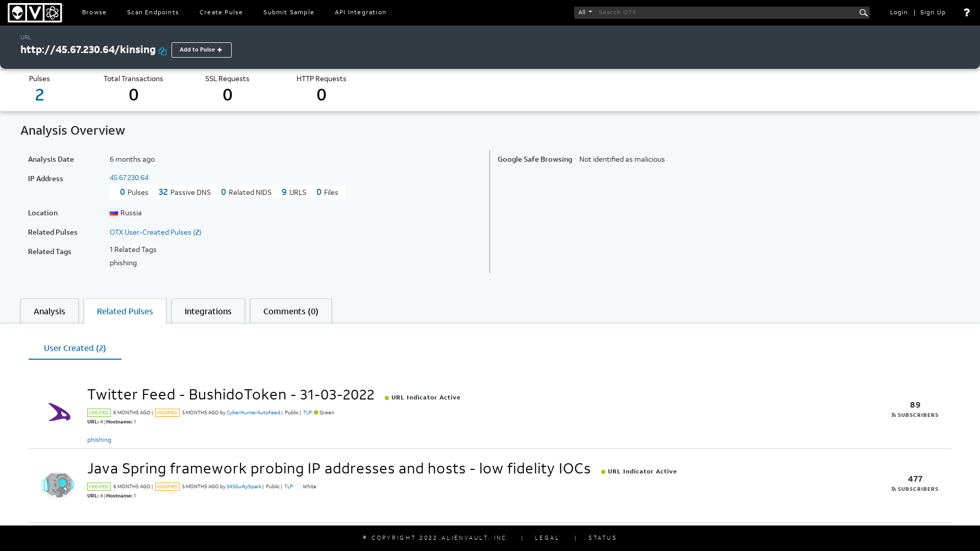Click the Java Spring pulse MODIFIED badge
The image size is (980, 551).
[167, 487]
